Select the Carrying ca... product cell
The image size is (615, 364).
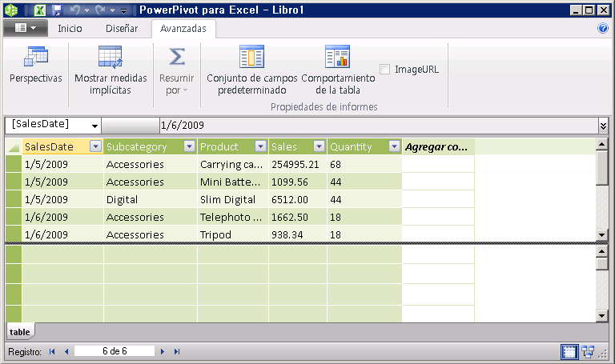[x=233, y=164]
